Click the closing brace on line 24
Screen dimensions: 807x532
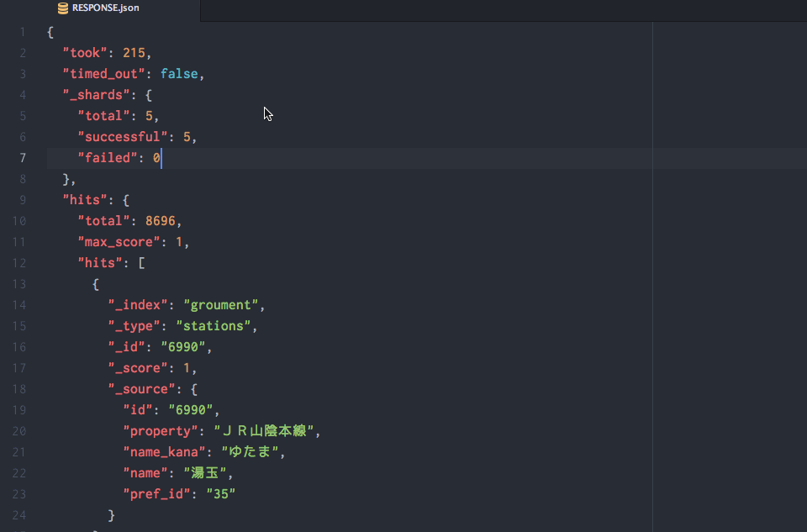point(109,515)
